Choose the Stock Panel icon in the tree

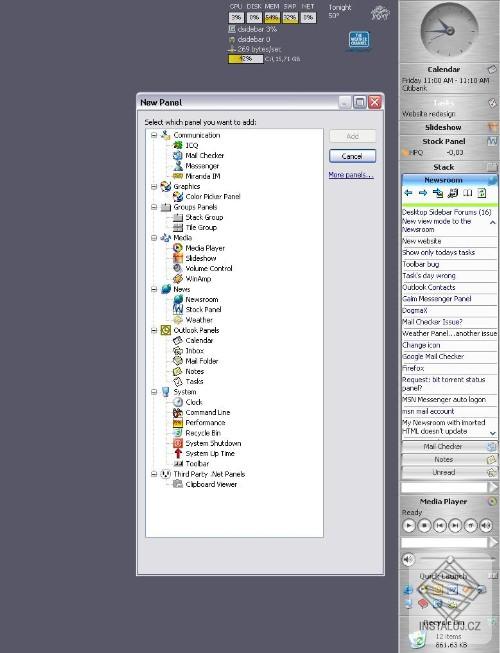pyautogui.click(x=178, y=309)
